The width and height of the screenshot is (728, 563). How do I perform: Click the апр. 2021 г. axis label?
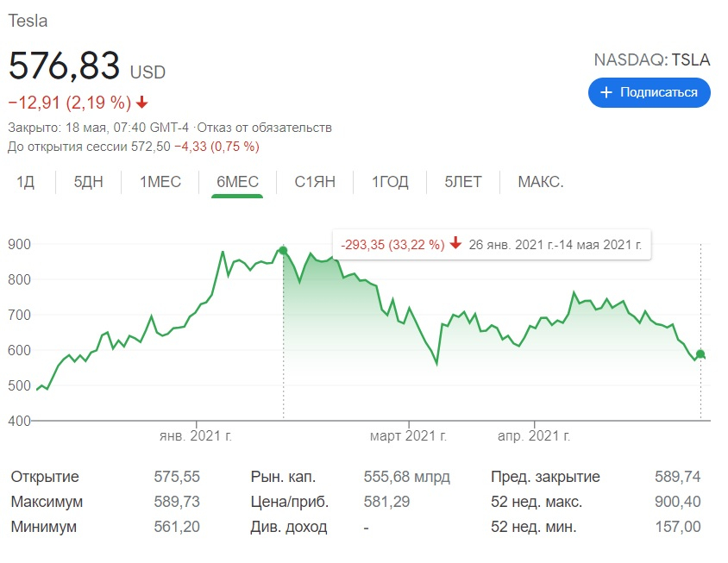[534, 435]
